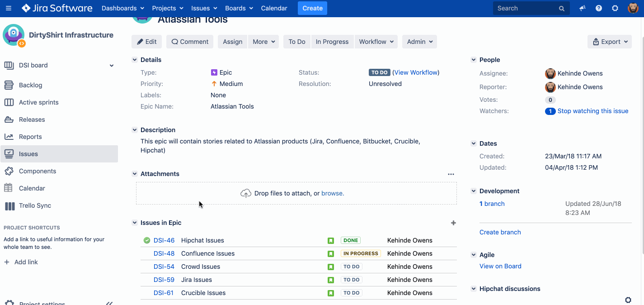644x305 pixels.
Task: Transition the issue with In Progress button
Action: [332, 42]
